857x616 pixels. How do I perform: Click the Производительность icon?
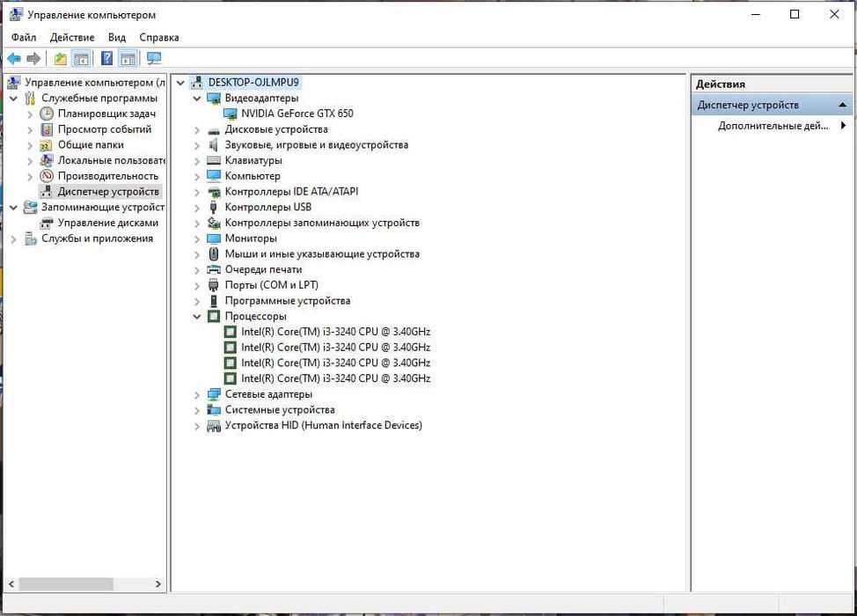click(47, 176)
